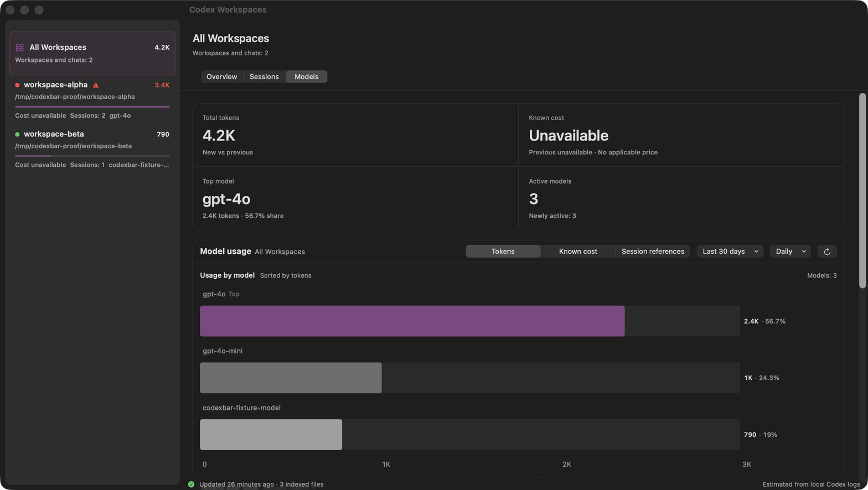The height and width of the screenshot is (490, 868).
Task: Click the 'Updated 26 minutes ago' status text
Action: click(x=236, y=484)
